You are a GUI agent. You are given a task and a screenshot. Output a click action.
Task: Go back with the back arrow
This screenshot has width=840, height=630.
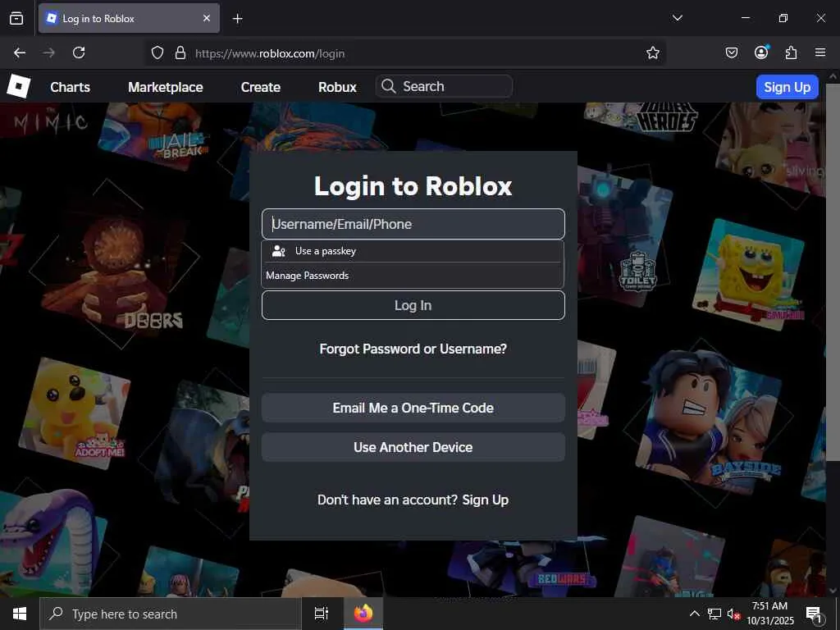20,52
